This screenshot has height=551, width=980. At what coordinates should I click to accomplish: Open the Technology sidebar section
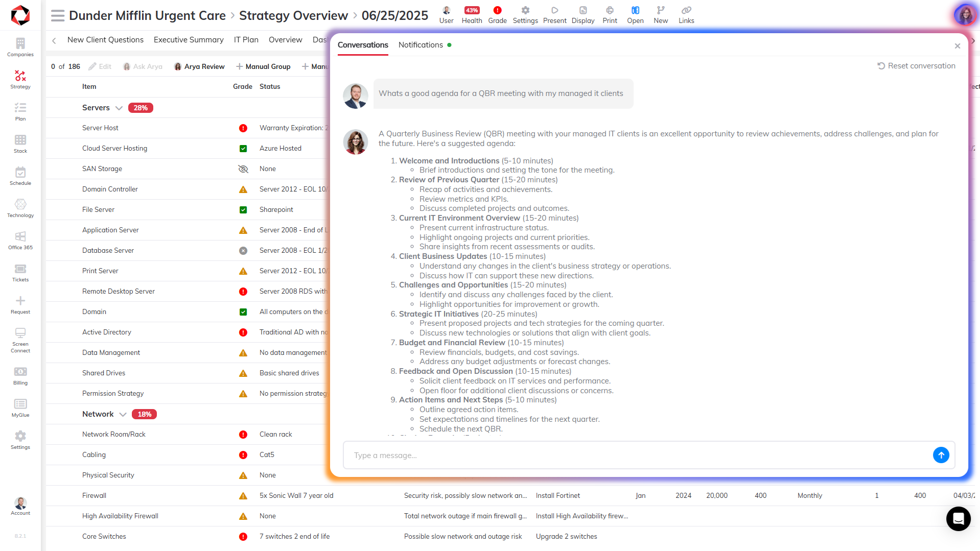pyautogui.click(x=20, y=208)
